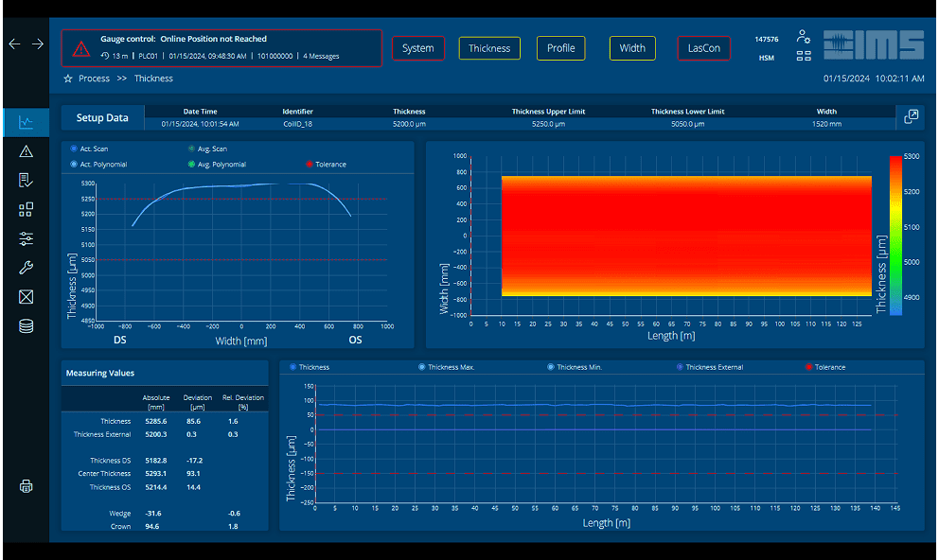Open the layout grid icon below user settings
The image size is (939, 560).
[x=803, y=56]
